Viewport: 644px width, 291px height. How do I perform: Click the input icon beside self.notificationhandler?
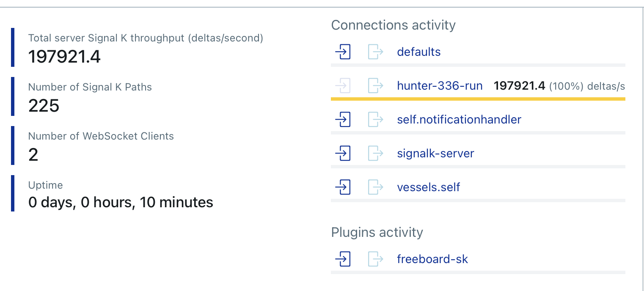tap(343, 120)
